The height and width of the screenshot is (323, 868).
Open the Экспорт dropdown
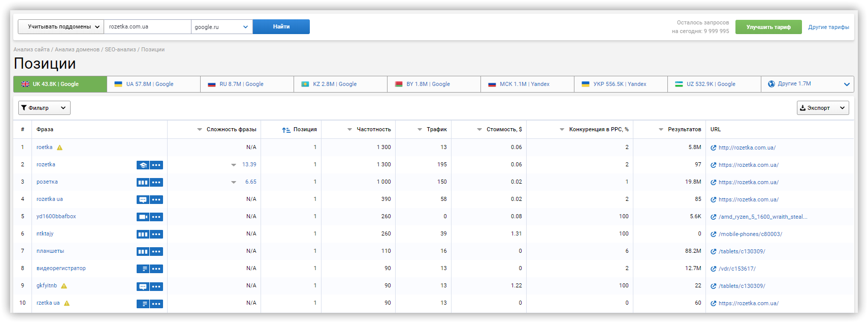pos(823,108)
